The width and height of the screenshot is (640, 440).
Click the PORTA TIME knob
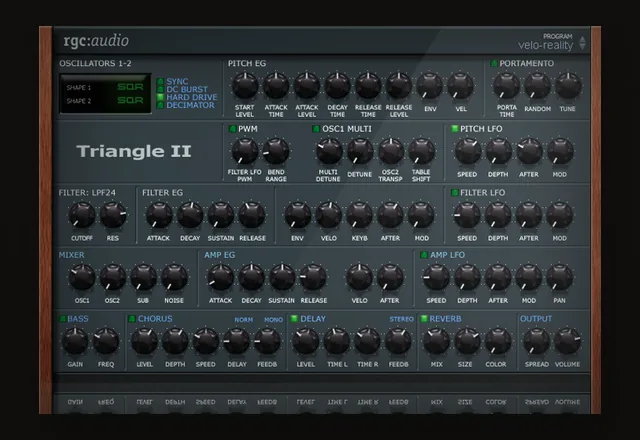[507, 86]
